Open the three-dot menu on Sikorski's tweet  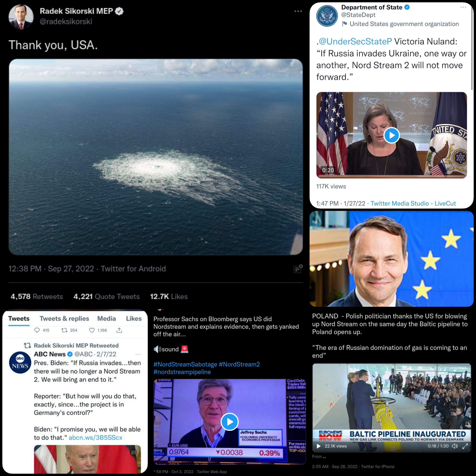pos(298,11)
